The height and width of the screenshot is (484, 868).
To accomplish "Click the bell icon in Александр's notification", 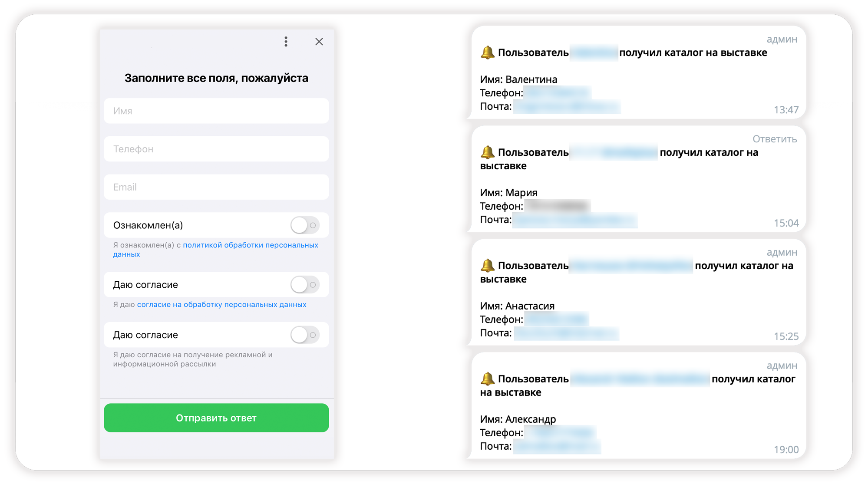I will click(x=487, y=379).
